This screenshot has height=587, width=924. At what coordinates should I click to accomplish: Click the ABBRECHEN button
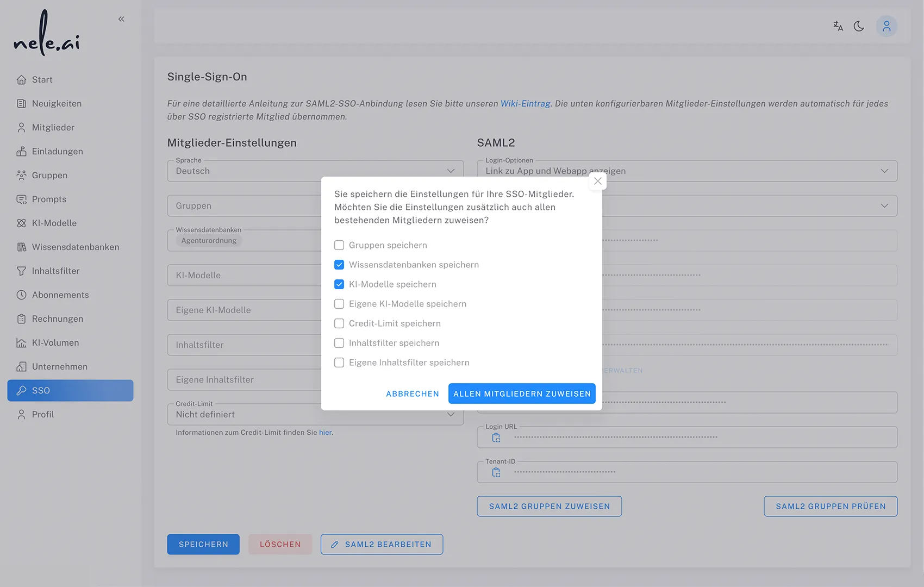413,394
